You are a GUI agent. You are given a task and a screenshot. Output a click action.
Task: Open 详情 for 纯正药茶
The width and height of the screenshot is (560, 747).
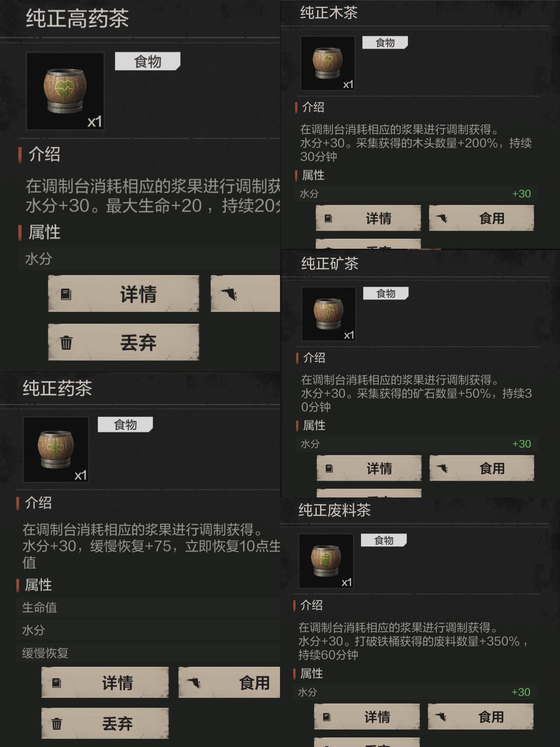[x=105, y=682]
